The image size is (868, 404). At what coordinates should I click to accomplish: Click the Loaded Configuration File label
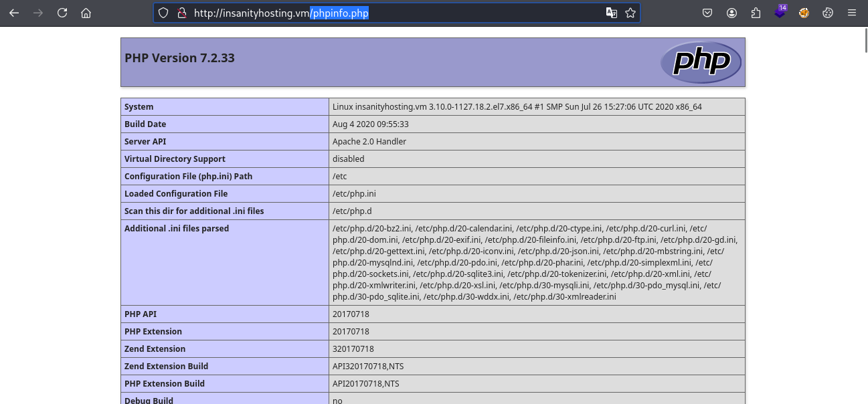176,194
